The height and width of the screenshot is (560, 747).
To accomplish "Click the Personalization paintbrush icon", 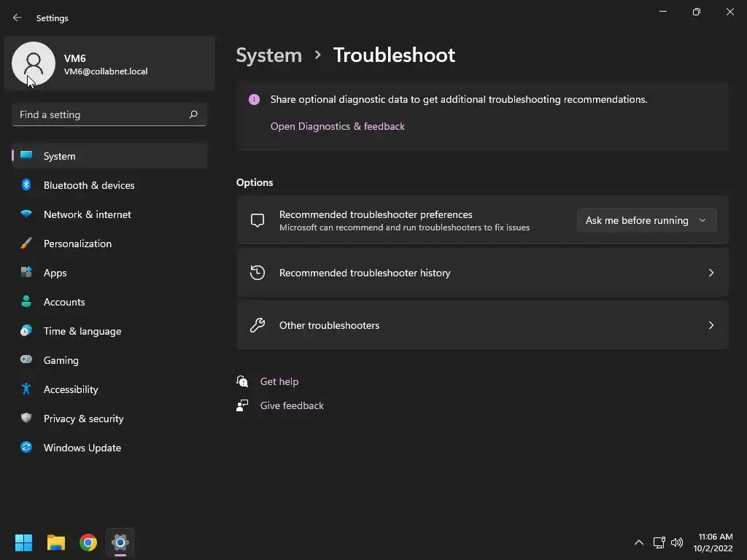I will 26,244.
